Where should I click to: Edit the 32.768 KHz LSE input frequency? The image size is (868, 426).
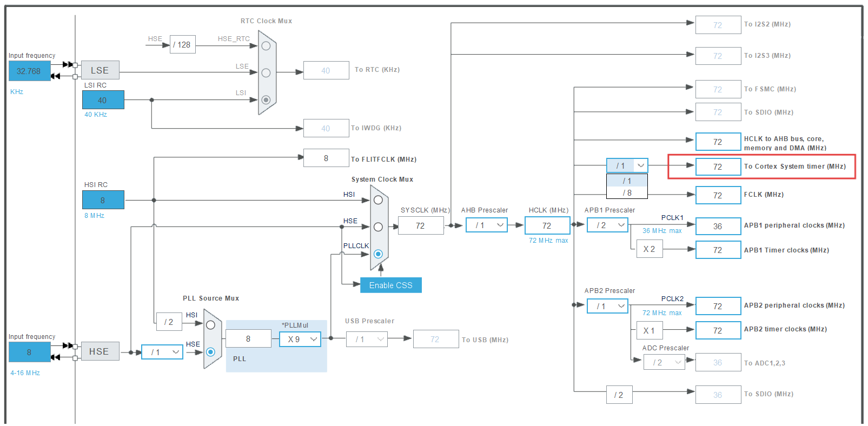(29, 71)
